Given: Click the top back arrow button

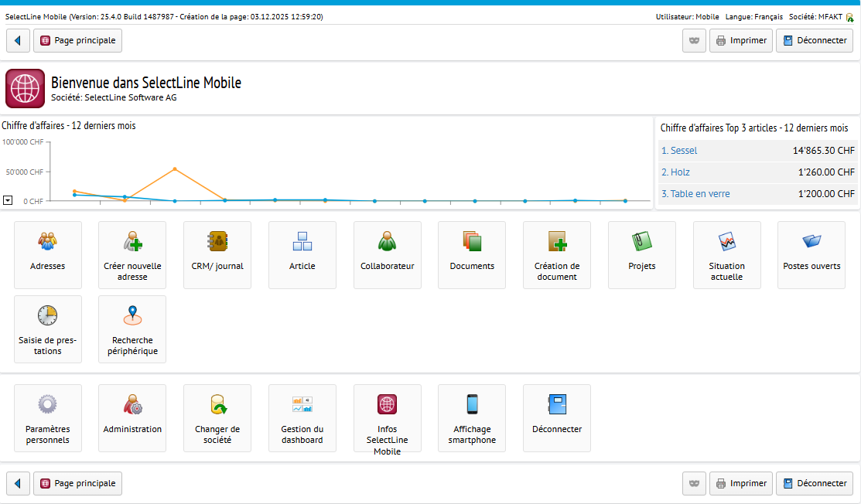Looking at the screenshot, I should (18, 40).
